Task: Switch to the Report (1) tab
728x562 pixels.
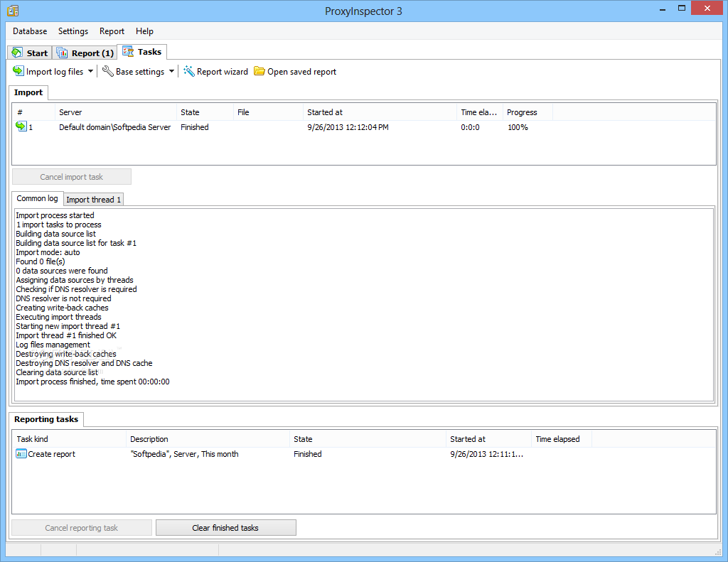Action: (x=85, y=53)
